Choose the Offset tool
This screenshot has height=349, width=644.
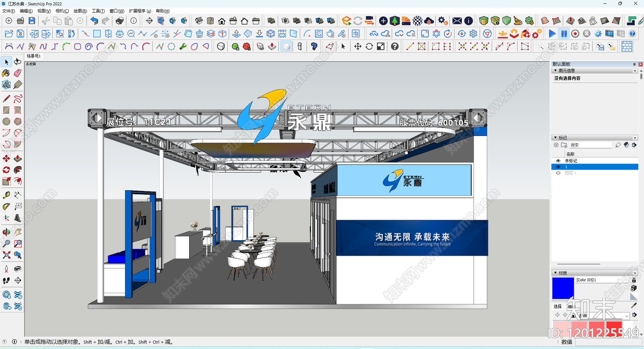pos(18,181)
